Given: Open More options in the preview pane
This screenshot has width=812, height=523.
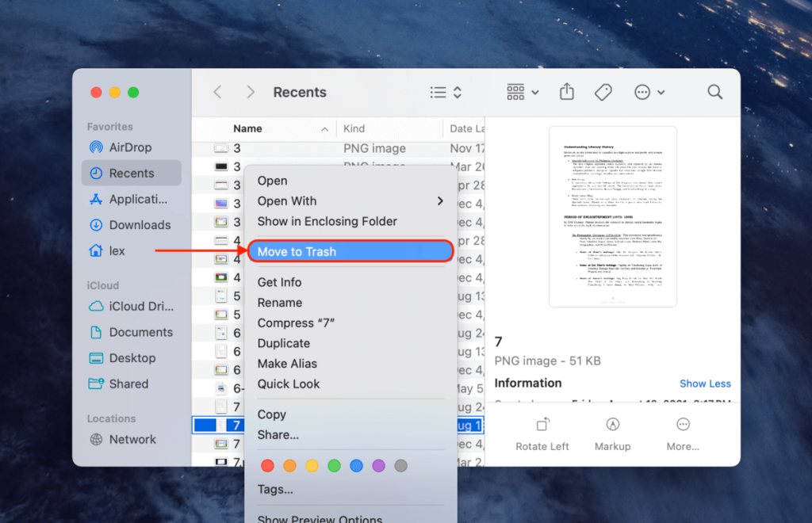Looking at the screenshot, I should click(x=683, y=434).
